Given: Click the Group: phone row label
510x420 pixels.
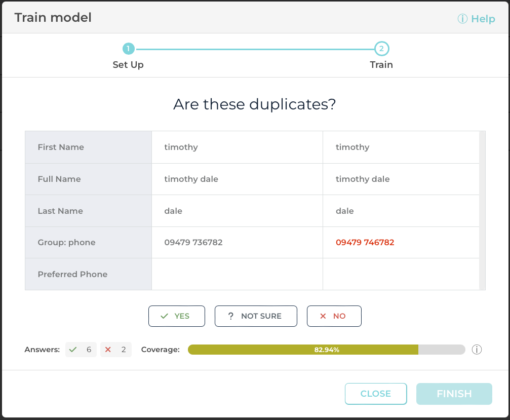Looking at the screenshot, I should tap(66, 243).
